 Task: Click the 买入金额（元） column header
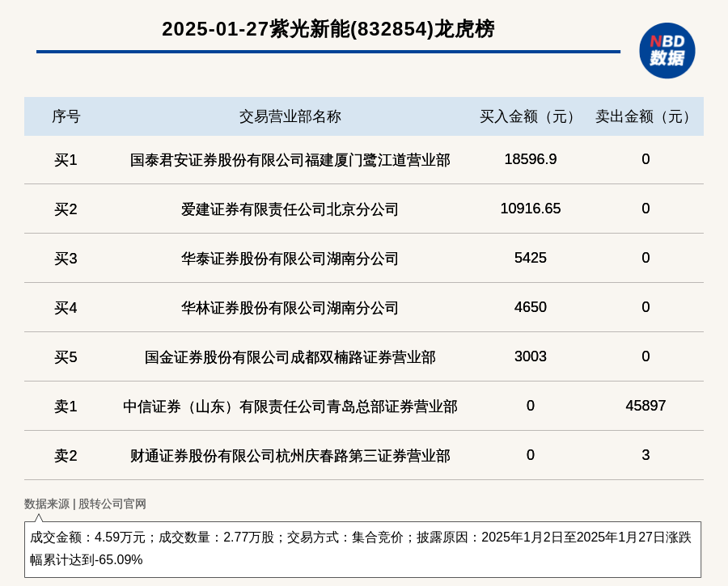tap(530, 116)
